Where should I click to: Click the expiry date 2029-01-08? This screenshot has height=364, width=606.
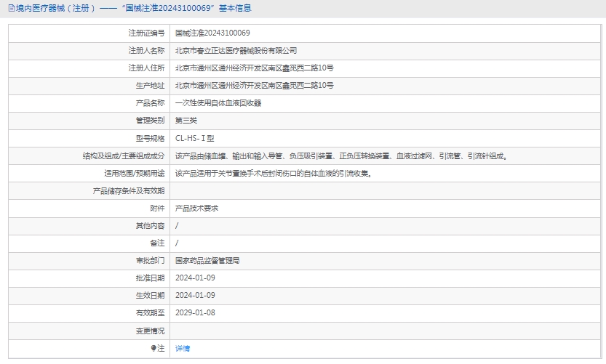click(195, 312)
